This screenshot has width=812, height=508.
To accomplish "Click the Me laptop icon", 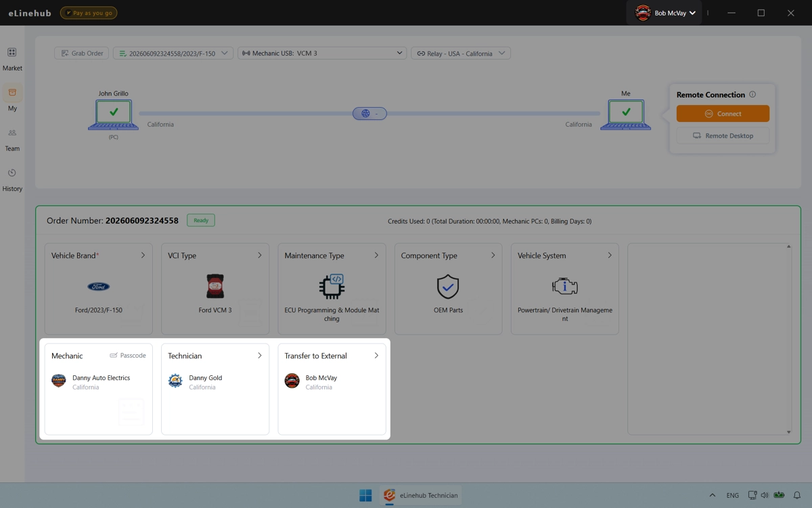I will point(626,114).
